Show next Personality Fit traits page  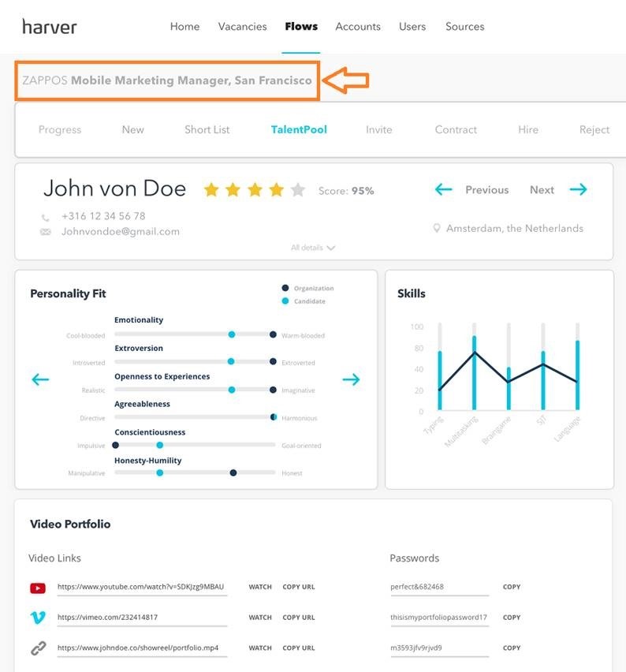[x=351, y=379]
